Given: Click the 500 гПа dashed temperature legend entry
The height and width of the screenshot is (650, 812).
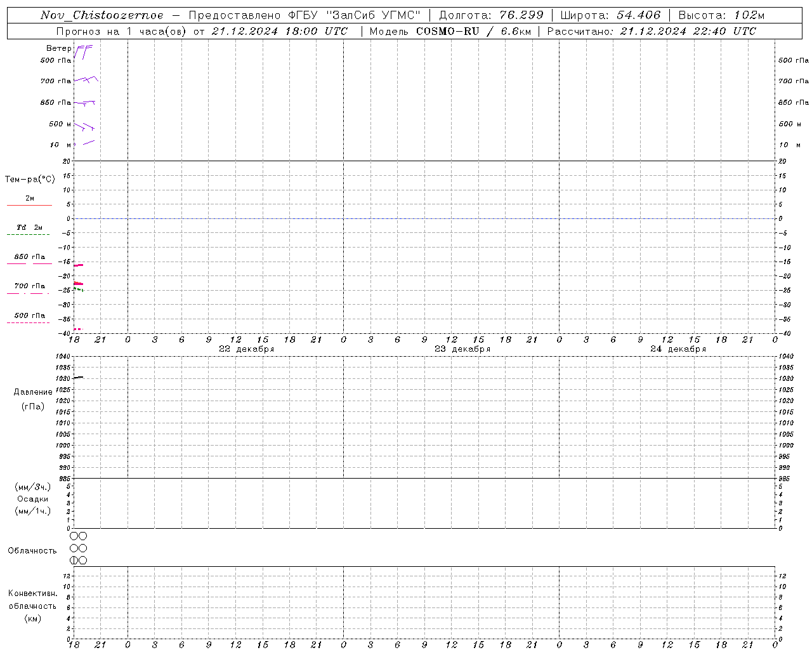Looking at the screenshot, I should [x=29, y=318].
